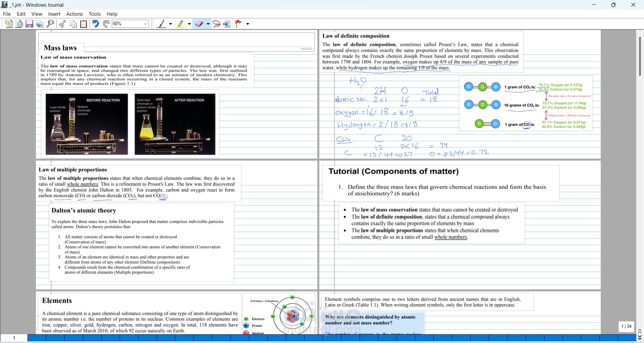Click the "Law of mass conservation" heading

pos(73,57)
